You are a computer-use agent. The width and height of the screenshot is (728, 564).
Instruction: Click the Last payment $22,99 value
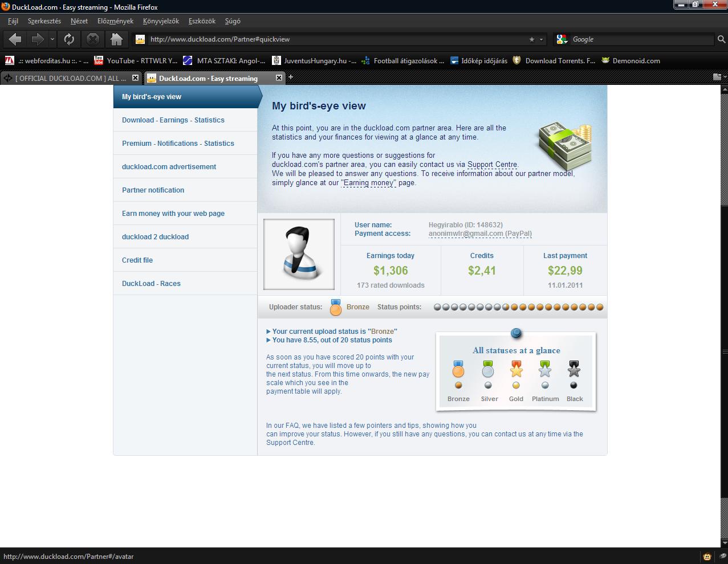(x=565, y=271)
